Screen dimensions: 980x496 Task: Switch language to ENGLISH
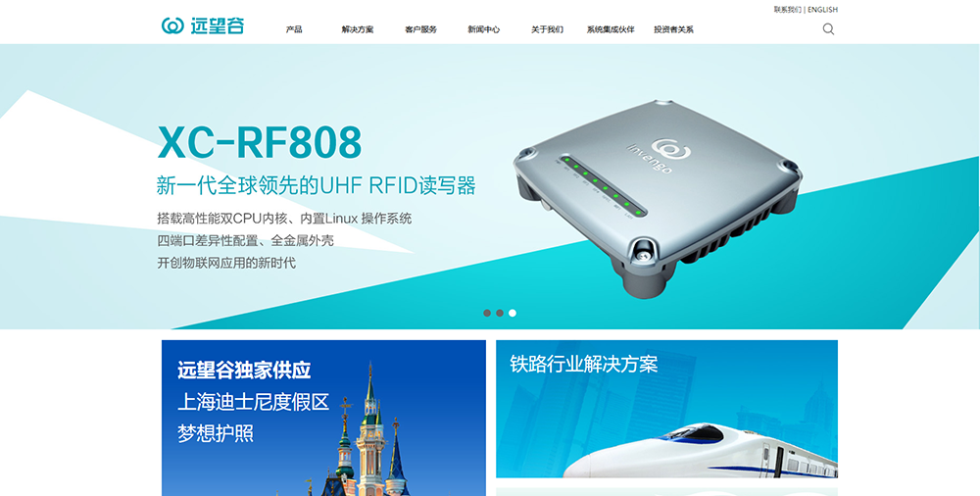tap(822, 10)
